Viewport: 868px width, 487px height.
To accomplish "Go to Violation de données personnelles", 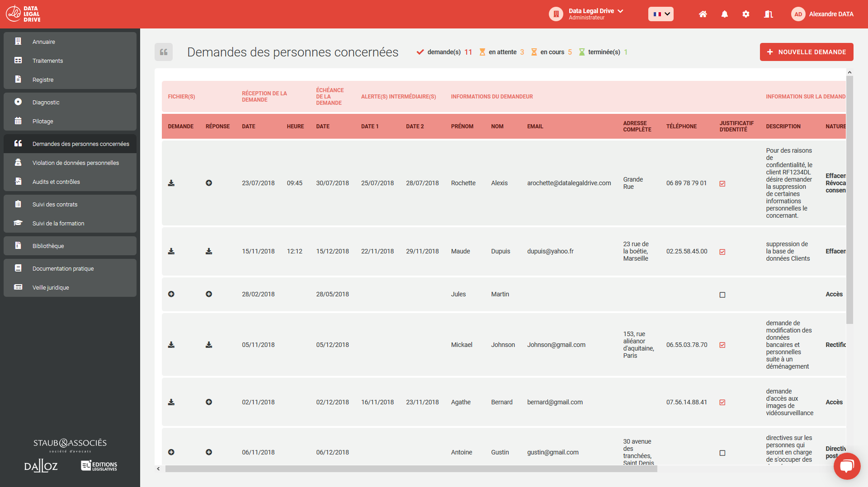I will 70,163.
